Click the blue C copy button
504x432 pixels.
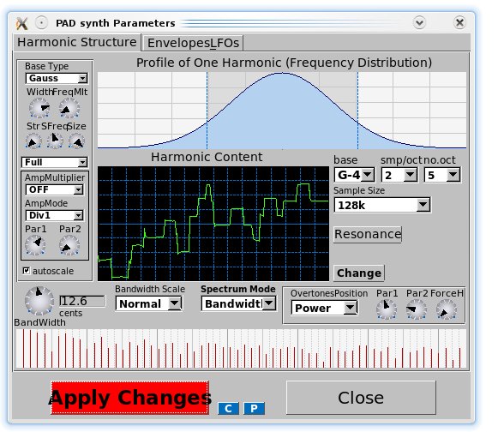(x=228, y=408)
